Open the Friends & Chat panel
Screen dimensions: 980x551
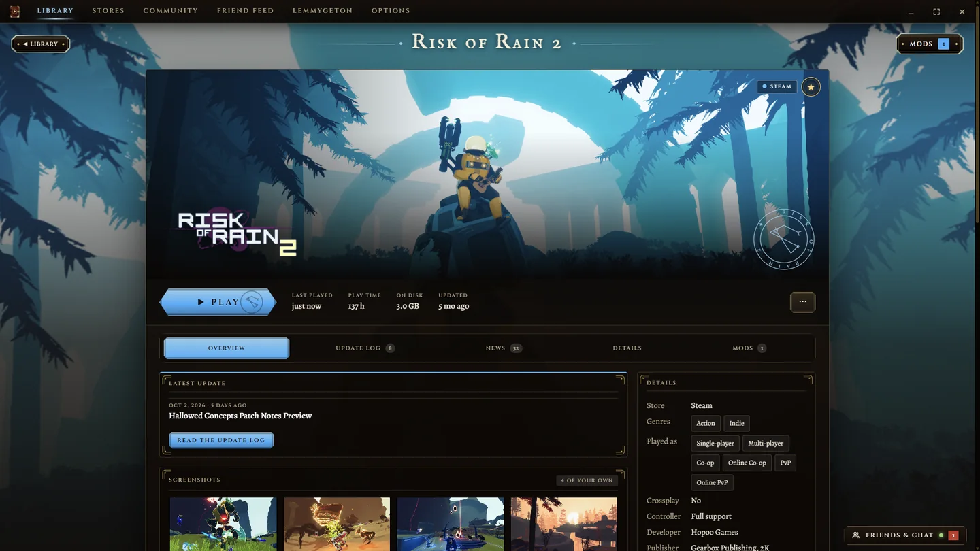point(905,535)
